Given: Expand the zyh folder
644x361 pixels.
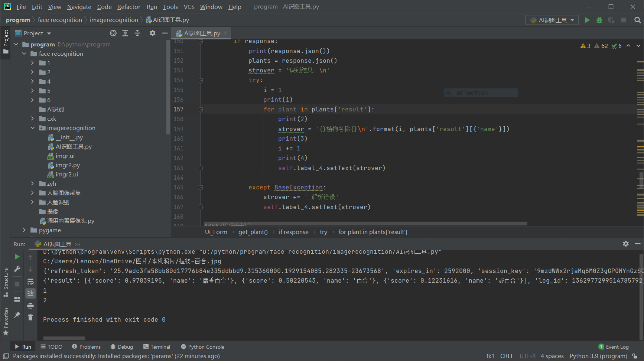Looking at the screenshot, I should [32, 183].
